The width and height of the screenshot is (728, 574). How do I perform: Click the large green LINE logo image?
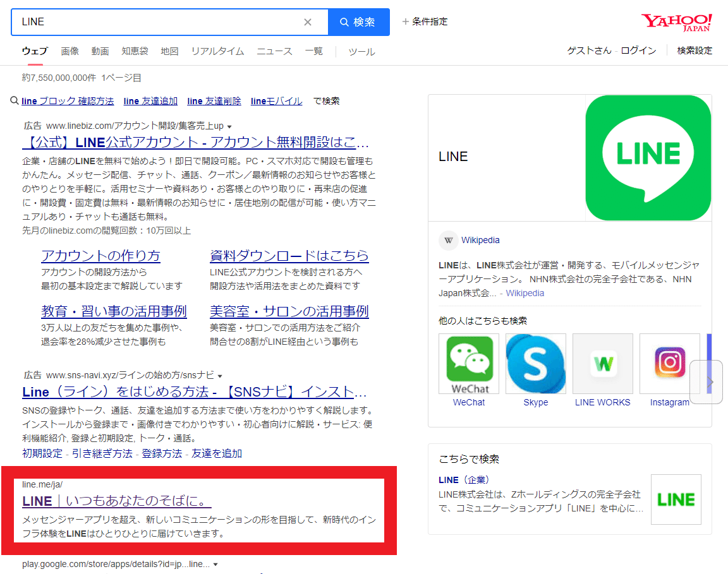(x=648, y=158)
